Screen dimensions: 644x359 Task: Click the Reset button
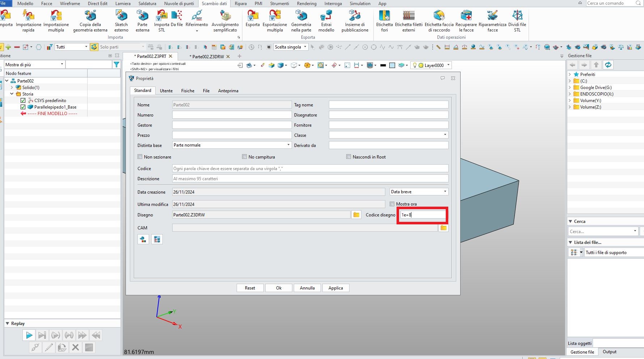(x=250, y=288)
